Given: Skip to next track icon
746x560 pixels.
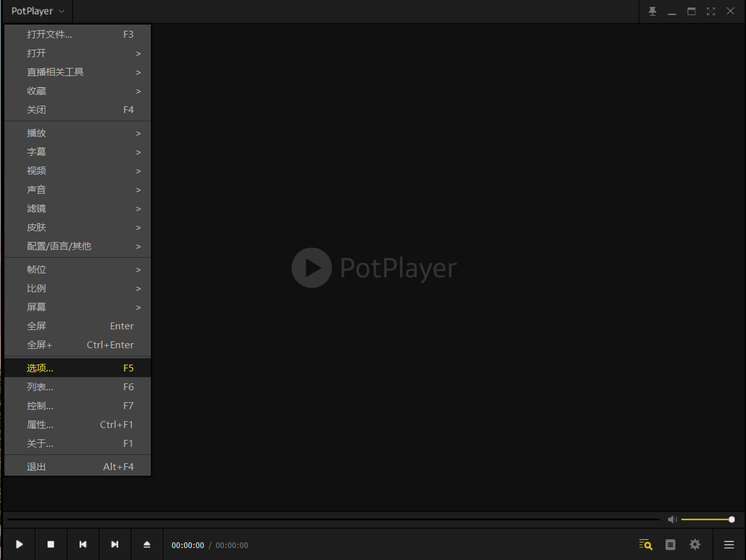Looking at the screenshot, I should [114, 544].
